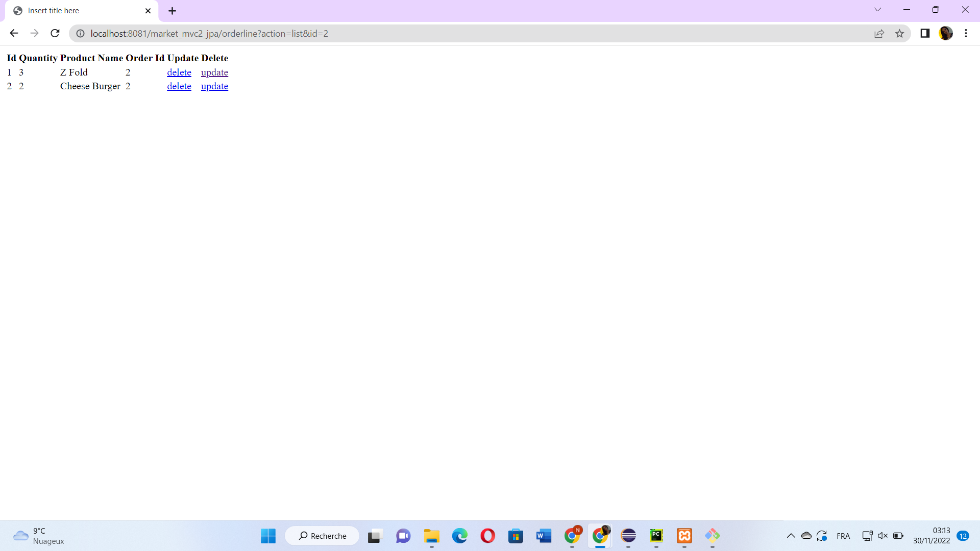Bookmark this page with star icon
980x551 pixels.
(899, 34)
